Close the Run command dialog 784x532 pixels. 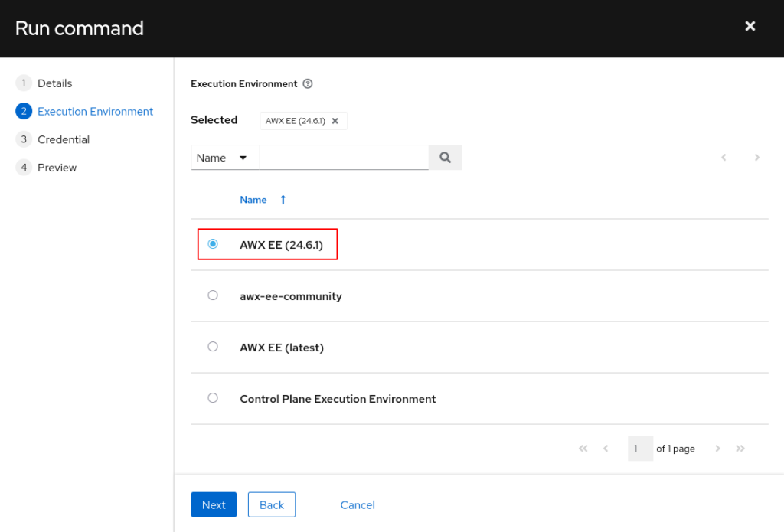click(x=750, y=27)
